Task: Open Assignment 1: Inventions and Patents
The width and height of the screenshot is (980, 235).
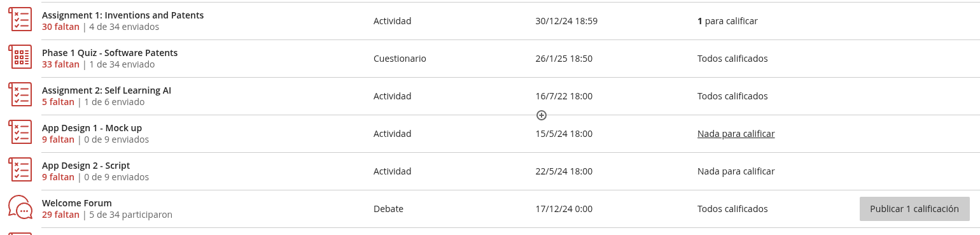Action: (123, 15)
